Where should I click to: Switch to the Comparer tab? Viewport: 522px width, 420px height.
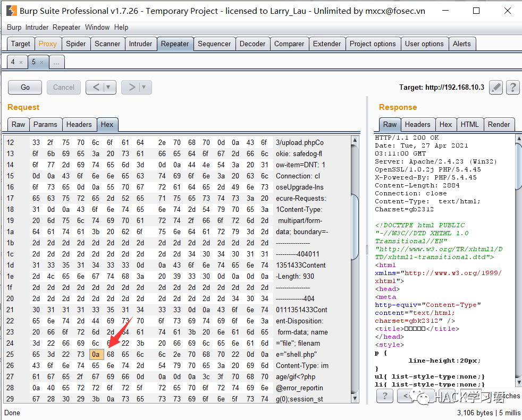[x=289, y=44]
